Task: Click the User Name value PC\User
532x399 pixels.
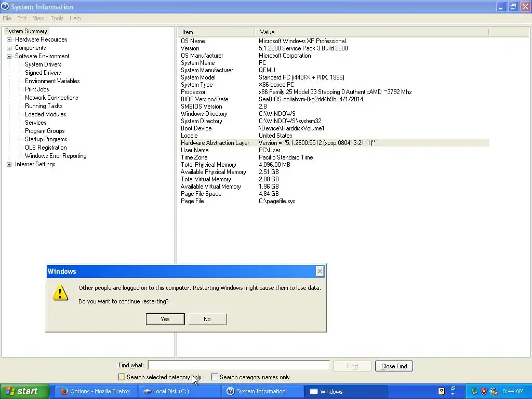Action: click(x=270, y=150)
